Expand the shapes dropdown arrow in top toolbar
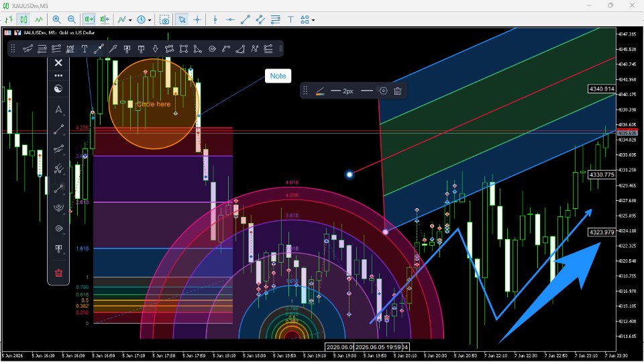644x362 pixels. [x=313, y=19]
